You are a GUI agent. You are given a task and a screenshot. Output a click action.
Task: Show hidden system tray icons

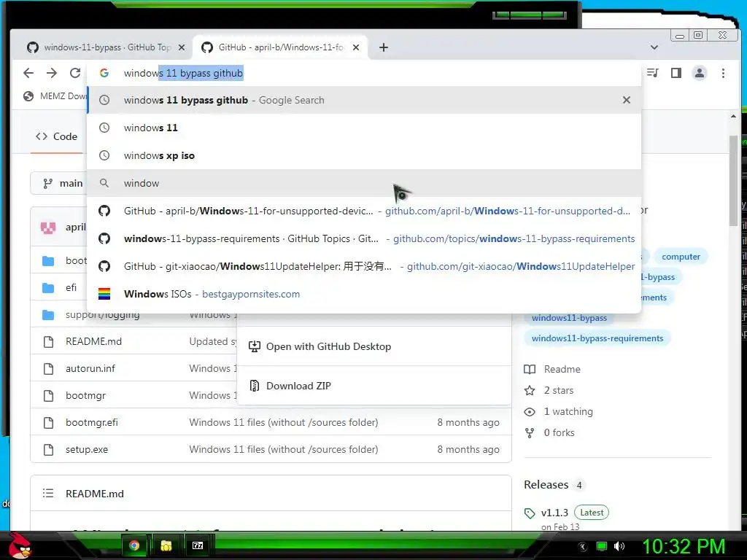point(583,547)
